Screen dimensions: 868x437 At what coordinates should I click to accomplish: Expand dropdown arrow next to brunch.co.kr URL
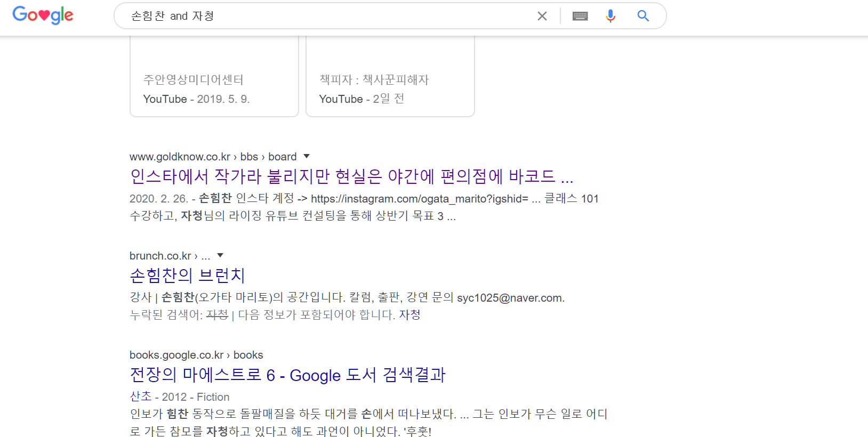pyautogui.click(x=220, y=255)
